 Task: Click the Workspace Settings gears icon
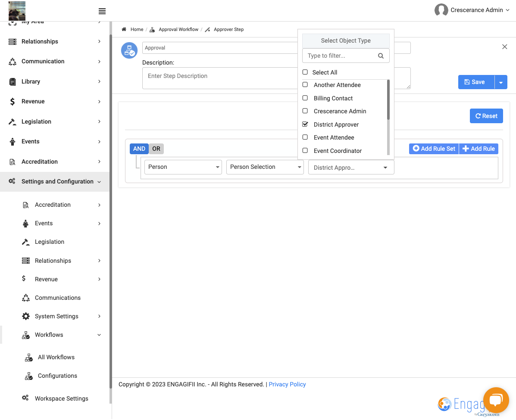point(25,398)
